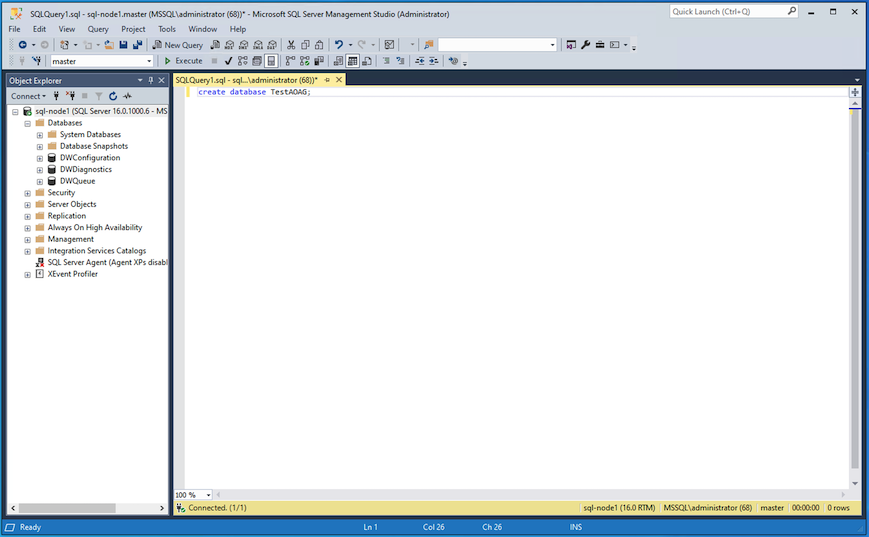This screenshot has height=537, width=869.
Task: Click Decrease Indent icon
Action: click(420, 61)
